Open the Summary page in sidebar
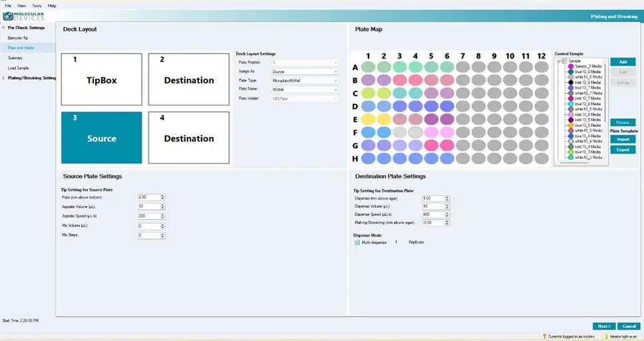 pos(15,58)
